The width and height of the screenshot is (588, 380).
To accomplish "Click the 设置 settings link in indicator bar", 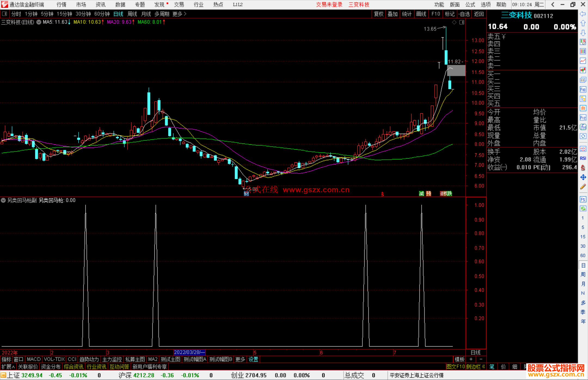I will point(253,359).
